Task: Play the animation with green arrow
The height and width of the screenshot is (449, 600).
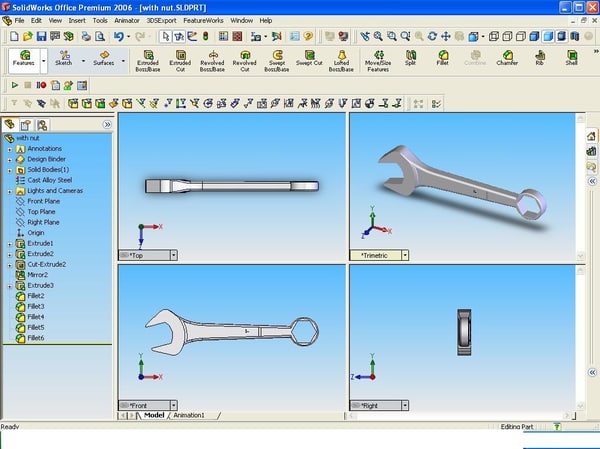Action: (x=15, y=85)
